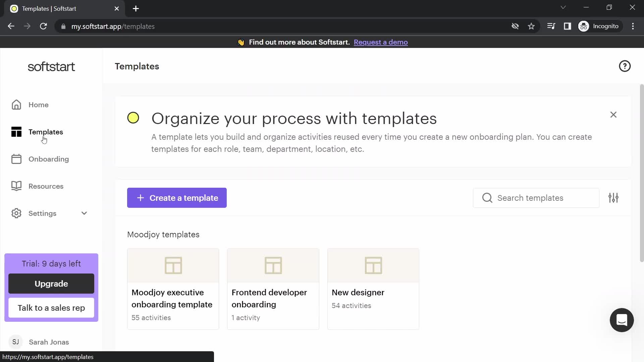Toggle the browser side panel icon

(x=568, y=26)
